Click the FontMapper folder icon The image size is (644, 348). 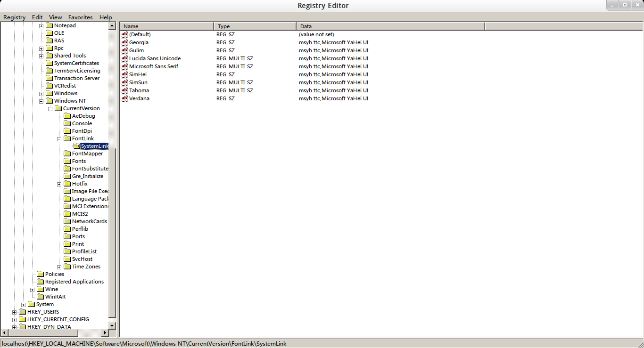[67, 154]
